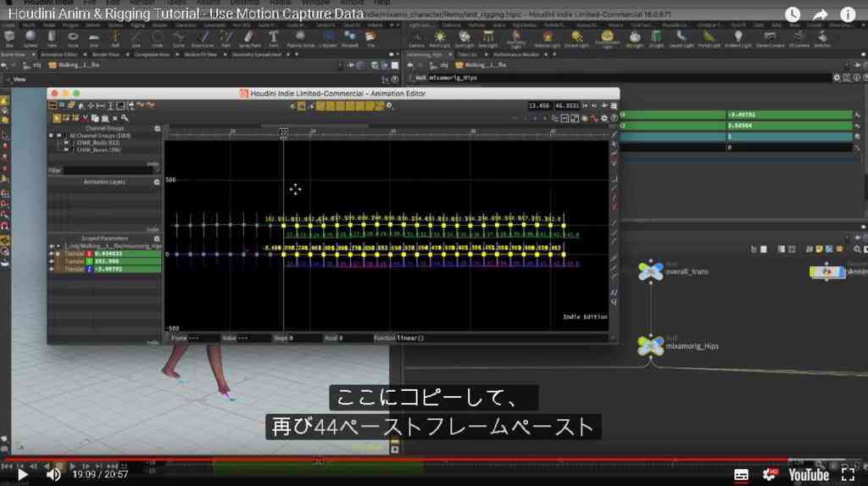
Task: Open Animation Layers panel gear menu
Action: (157, 182)
